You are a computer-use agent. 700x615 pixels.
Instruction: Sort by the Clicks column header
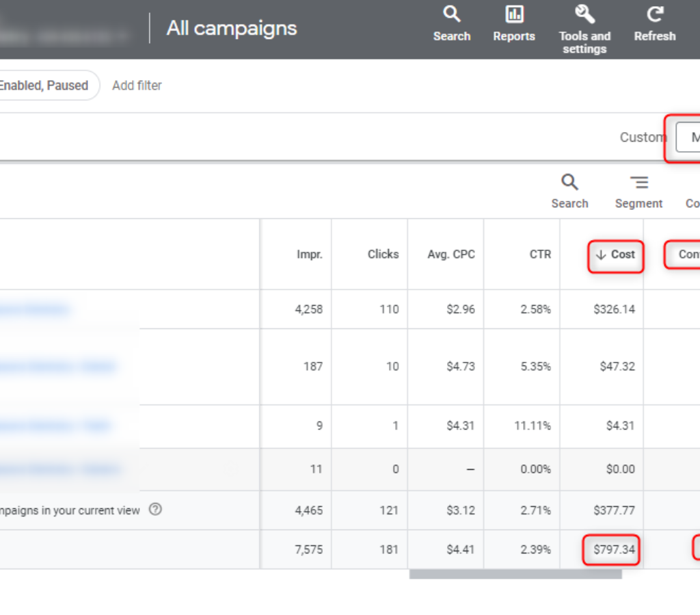(x=383, y=254)
